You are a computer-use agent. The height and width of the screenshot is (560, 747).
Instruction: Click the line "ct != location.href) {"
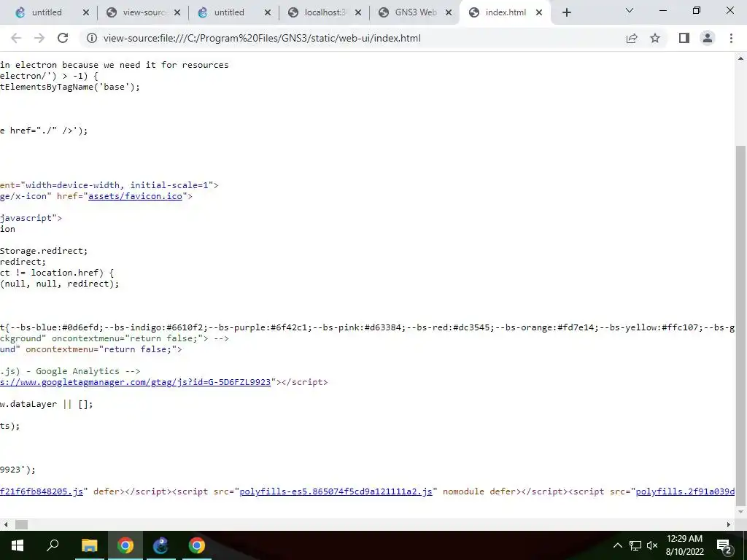click(57, 273)
